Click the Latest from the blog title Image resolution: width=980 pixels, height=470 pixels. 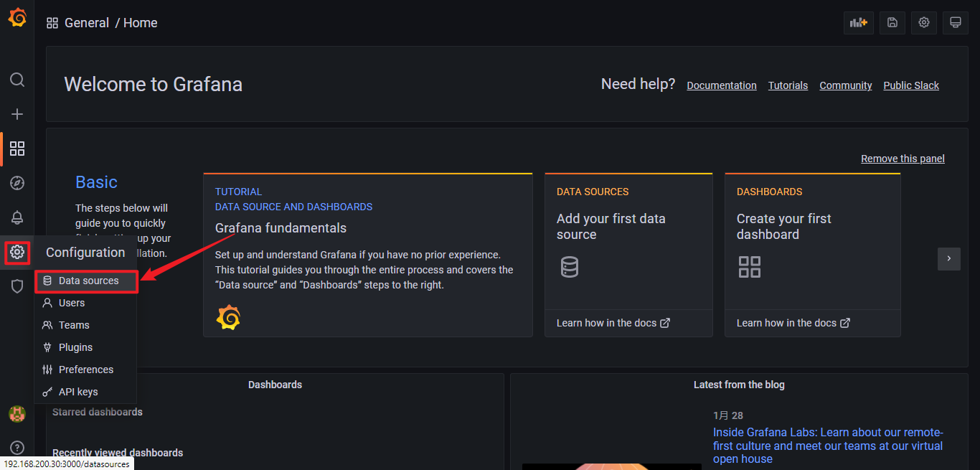739,385
